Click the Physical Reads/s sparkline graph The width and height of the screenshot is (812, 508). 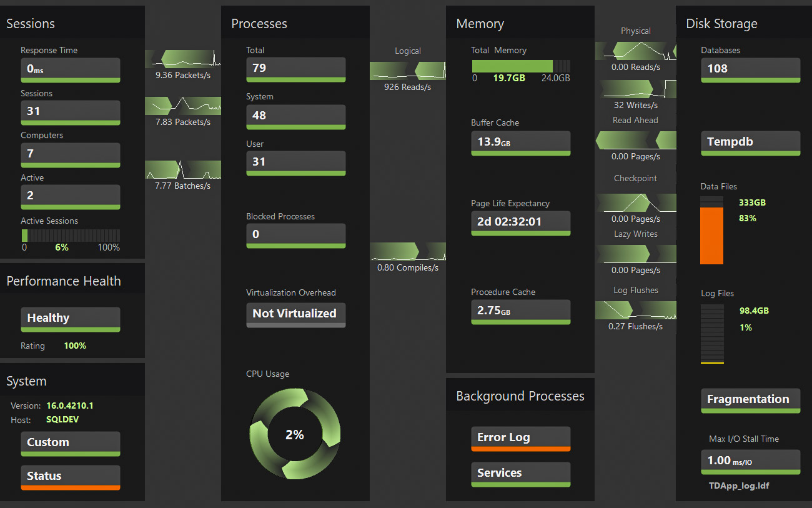coord(635,51)
